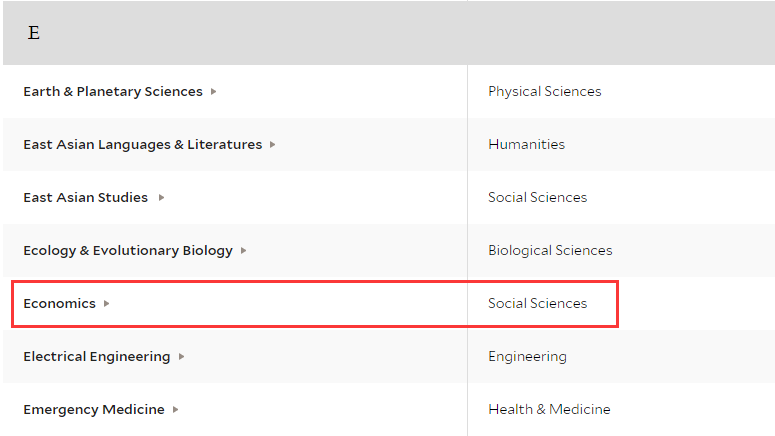The width and height of the screenshot is (775, 436).
Task: Click arrow next to Ecology & Evolutionary Biology
Action: coord(243,251)
